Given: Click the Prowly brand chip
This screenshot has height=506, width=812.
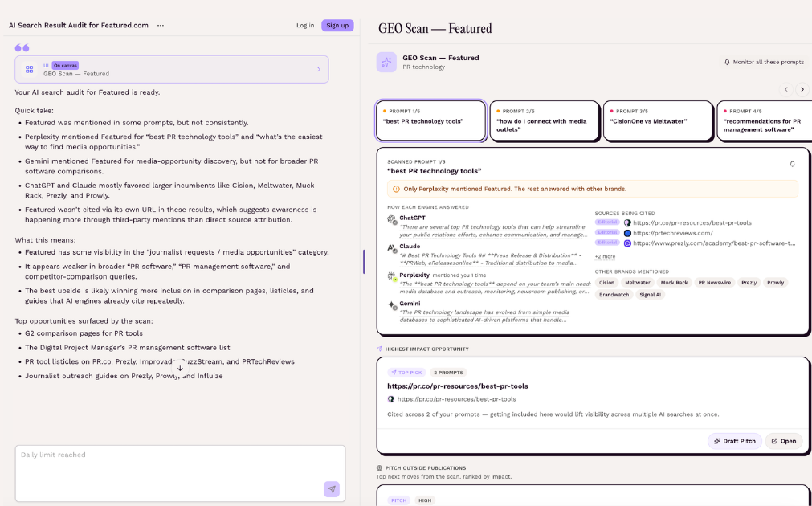Looking at the screenshot, I should point(775,283).
